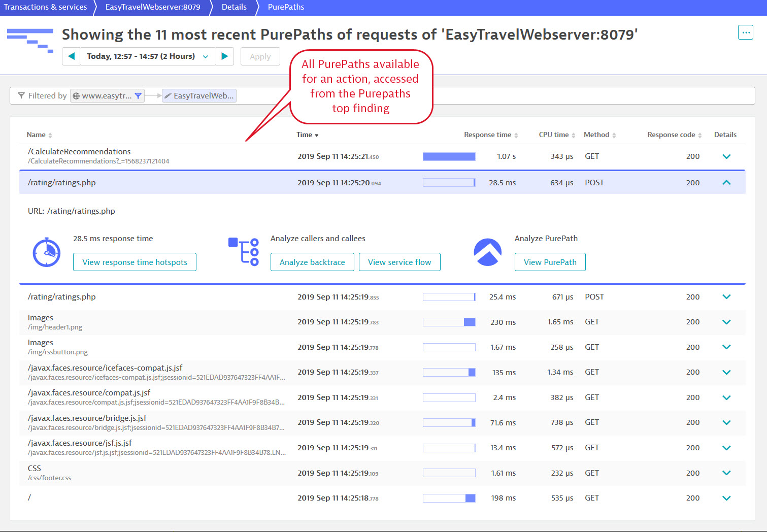Navigate to Transactions & services breadcrumb
Image resolution: width=767 pixels, height=532 pixels.
(x=46, y=7)
